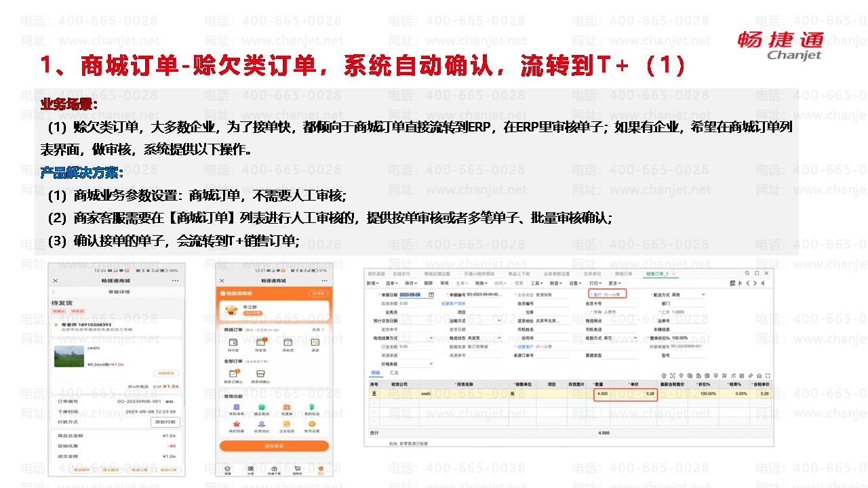
Task: Go to the 购物车 cart tab
Action: [x=297, y=469]
